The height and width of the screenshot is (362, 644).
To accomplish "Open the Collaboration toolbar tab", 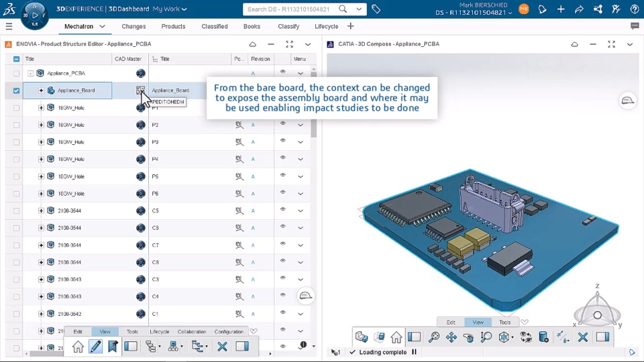I will tap(192, 332).
